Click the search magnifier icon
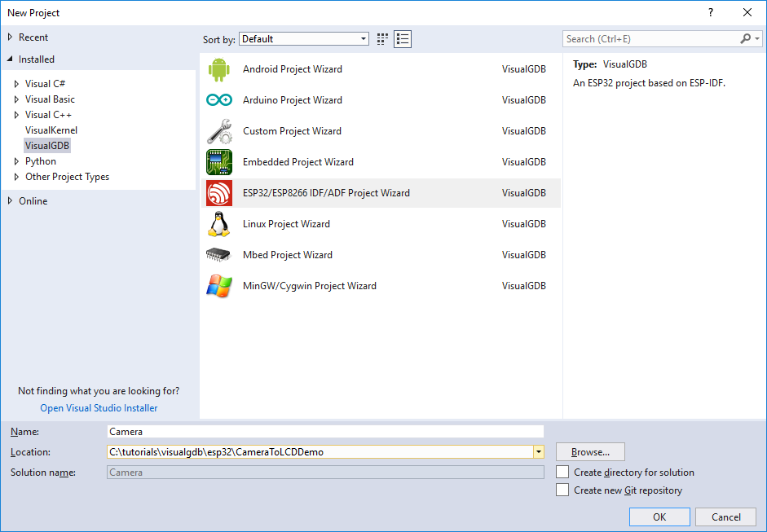 745,38
